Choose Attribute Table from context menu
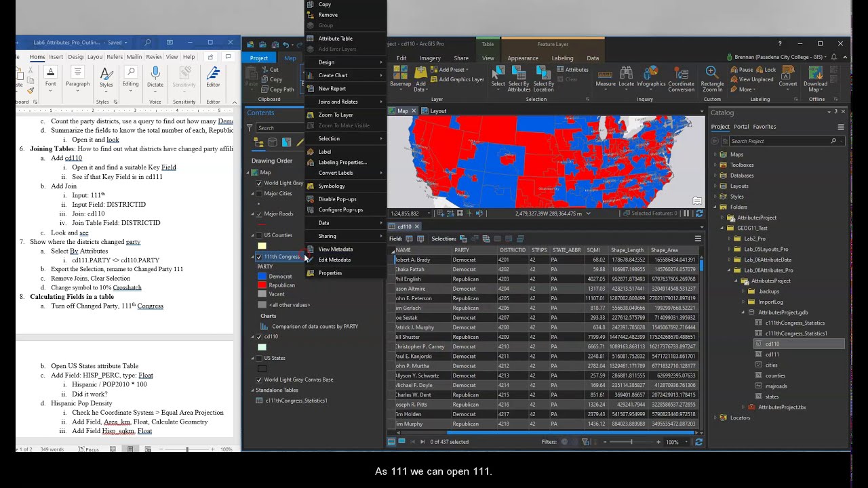This screenshot has height=488, width=868. (344, 39)
